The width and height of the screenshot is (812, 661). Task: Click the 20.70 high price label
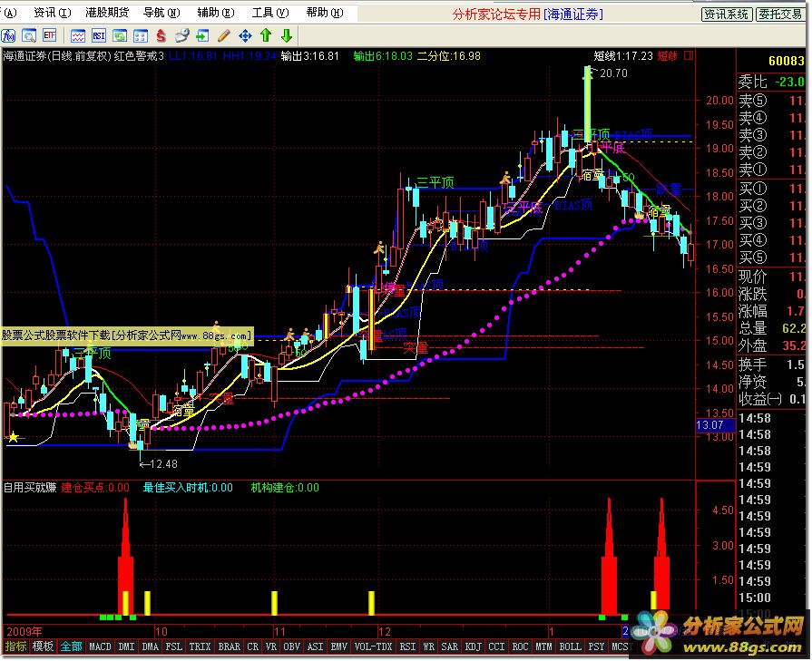(x=613, y=73)
